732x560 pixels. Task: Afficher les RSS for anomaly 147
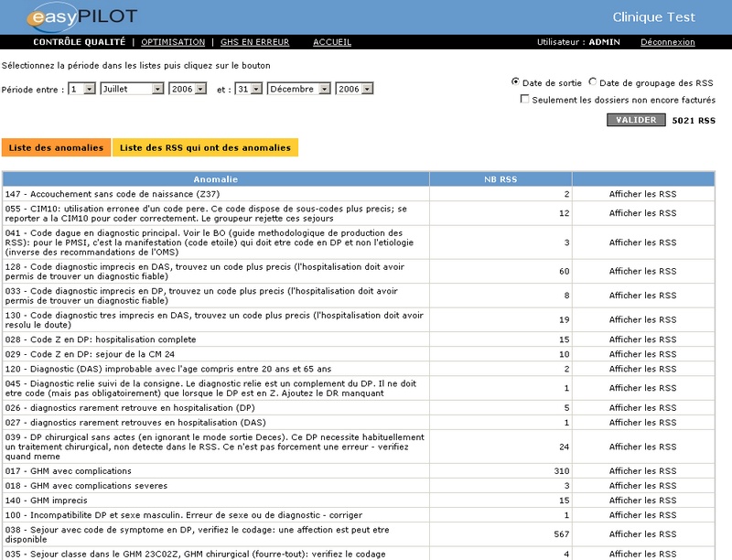tap(643, 194)
